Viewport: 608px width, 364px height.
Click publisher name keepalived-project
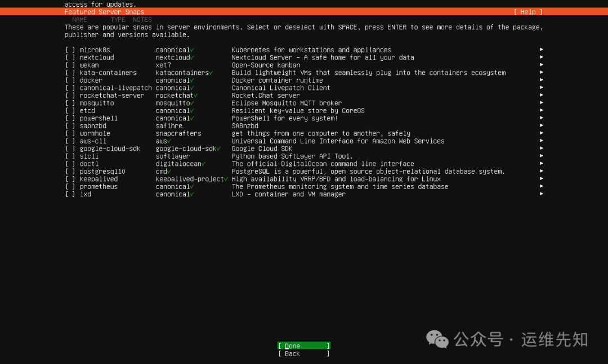click(x=190, y=179)
